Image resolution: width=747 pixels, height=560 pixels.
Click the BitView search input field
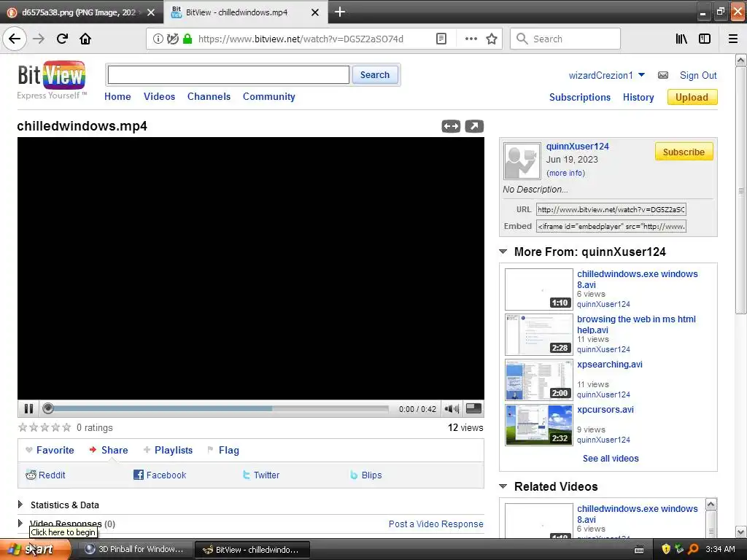point(228,75)
